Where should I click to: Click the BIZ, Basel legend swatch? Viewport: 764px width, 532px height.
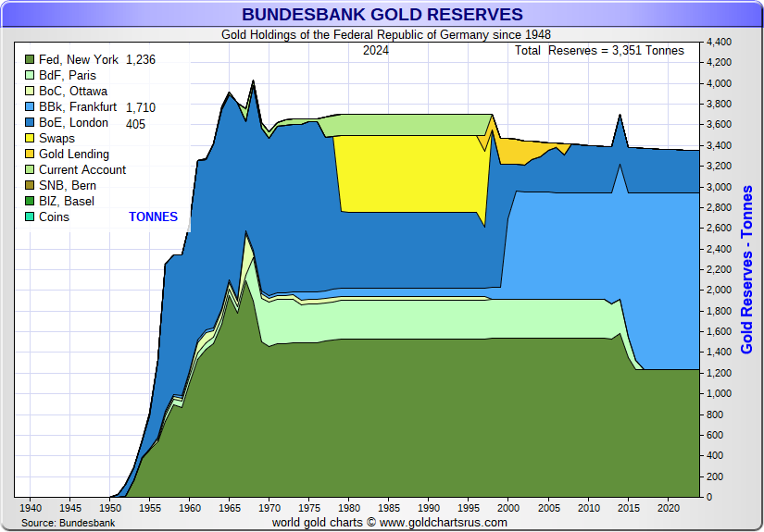pos(29,202)
